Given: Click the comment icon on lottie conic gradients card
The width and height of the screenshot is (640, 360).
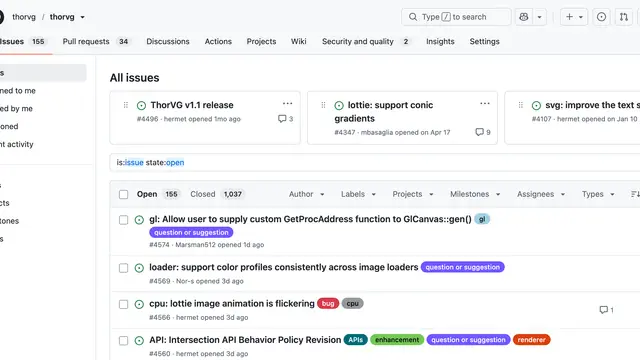Looking at the screenshot, I should tap(479, 132).
